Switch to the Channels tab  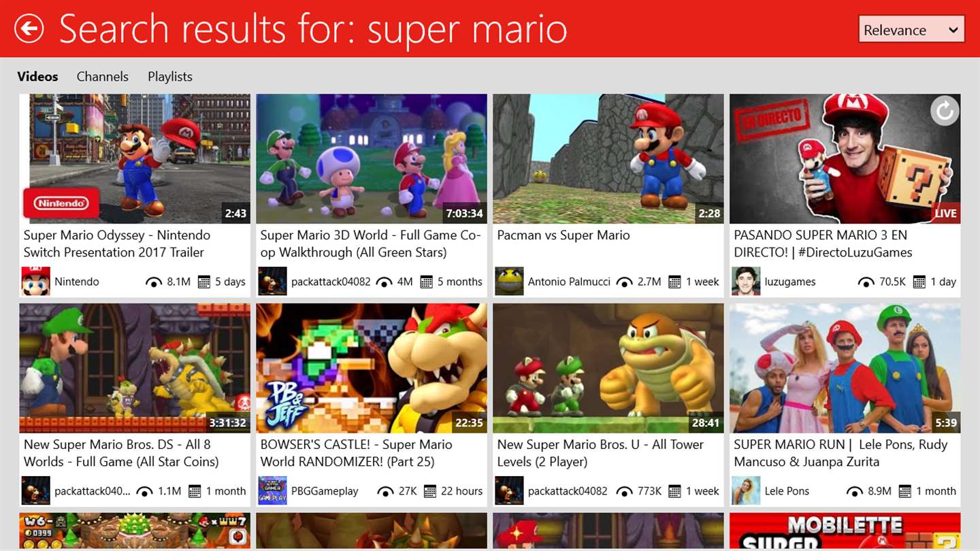click(102, 76)
